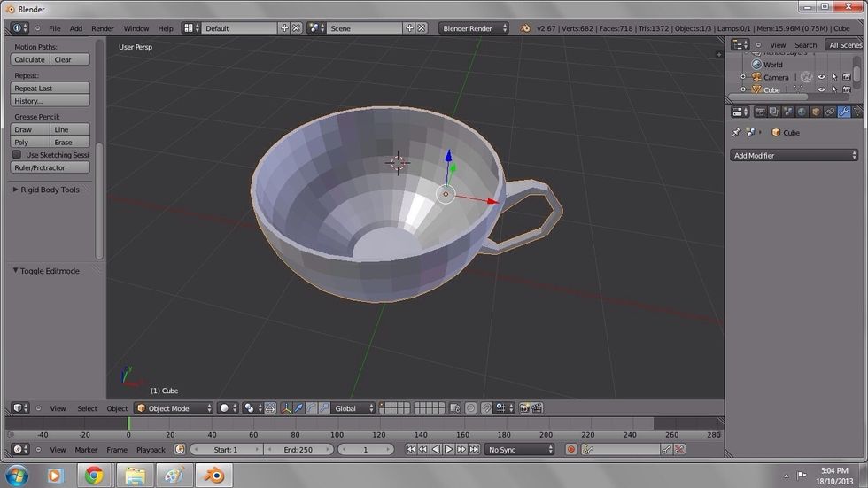Click the record auto-keyframe button
The image size is (868, 488).
[x=571, y=450]
